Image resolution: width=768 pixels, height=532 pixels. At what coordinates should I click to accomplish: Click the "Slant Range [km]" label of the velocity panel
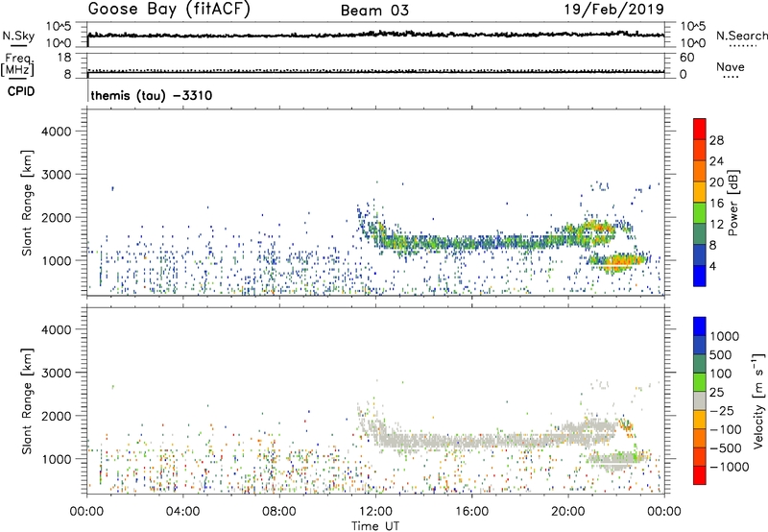[27, 400]
